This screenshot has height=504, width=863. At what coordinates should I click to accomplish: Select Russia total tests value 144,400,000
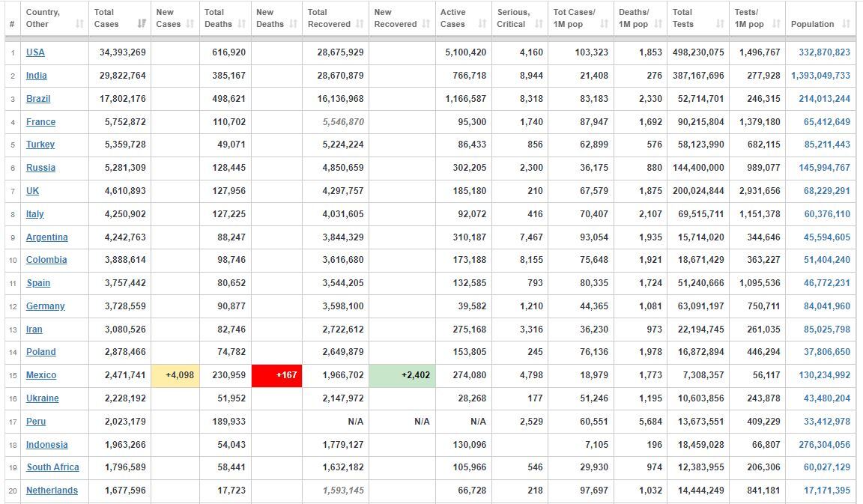698,167
